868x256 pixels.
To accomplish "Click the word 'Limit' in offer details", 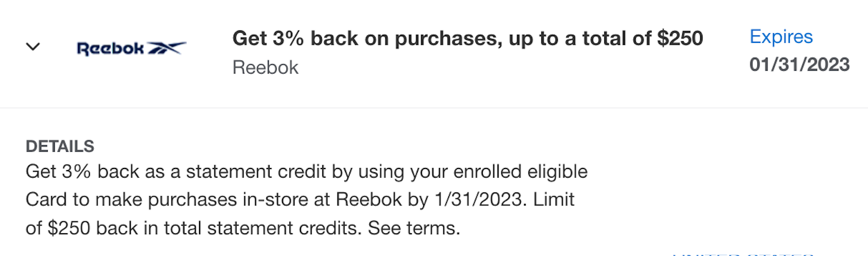I will point(553,199).
